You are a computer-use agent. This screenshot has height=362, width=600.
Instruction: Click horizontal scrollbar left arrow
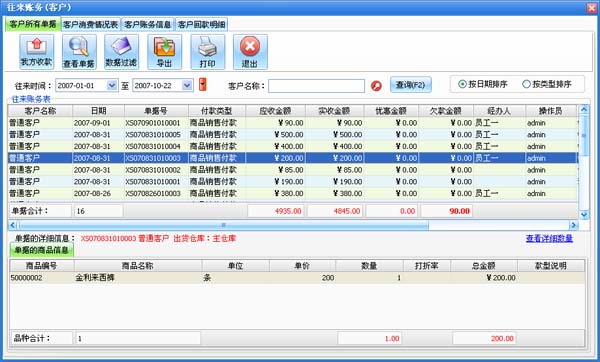tap(13, 225)
